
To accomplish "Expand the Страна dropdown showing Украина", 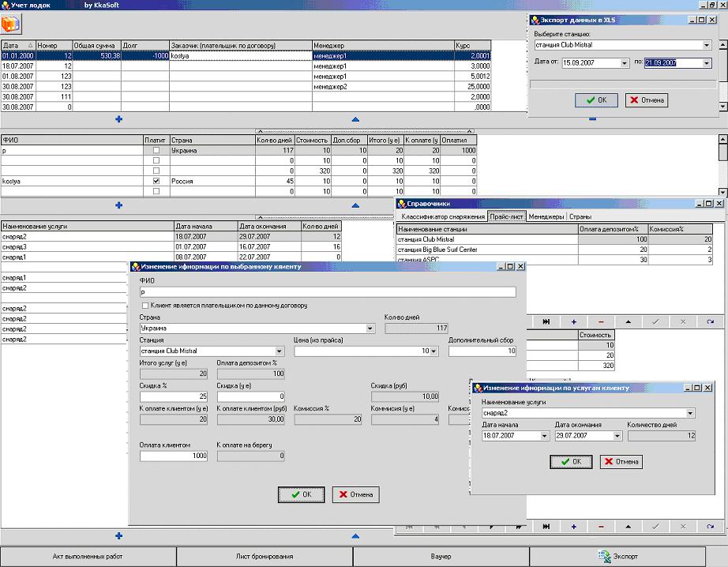I will pyautogui.click(x=370, y=329).
